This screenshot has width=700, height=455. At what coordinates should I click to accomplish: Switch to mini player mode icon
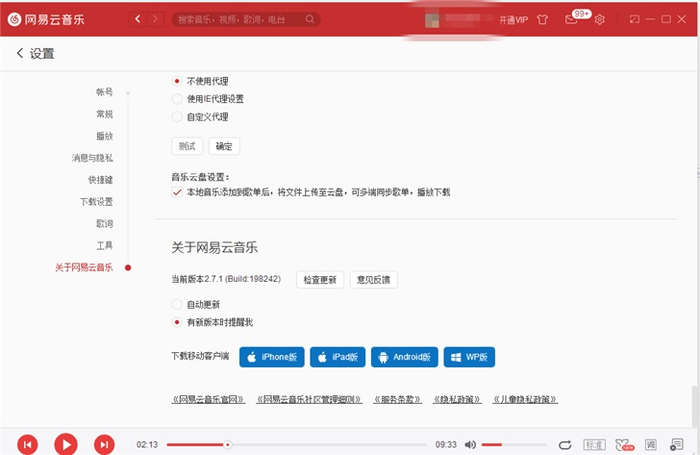[x=634, y=19]
